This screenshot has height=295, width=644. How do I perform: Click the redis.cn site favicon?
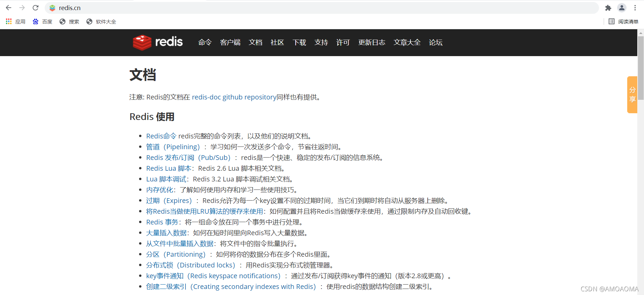52,8
